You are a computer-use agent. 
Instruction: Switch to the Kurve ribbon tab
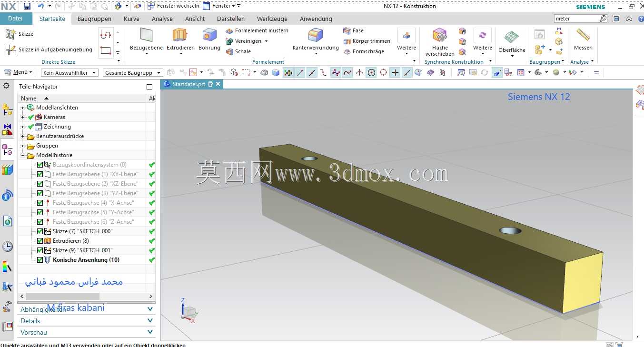(x=131, y=19)
